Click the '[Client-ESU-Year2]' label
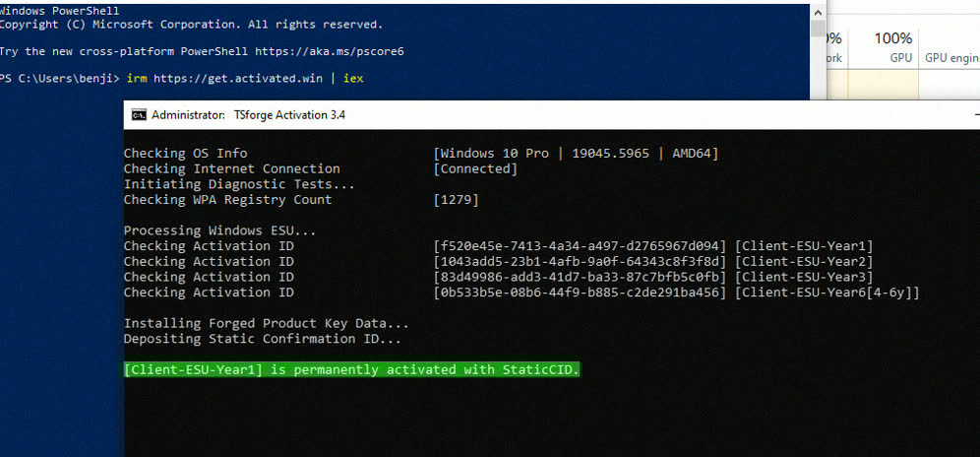980x457 pixels. pyautogui.click(x=804, y=262)
